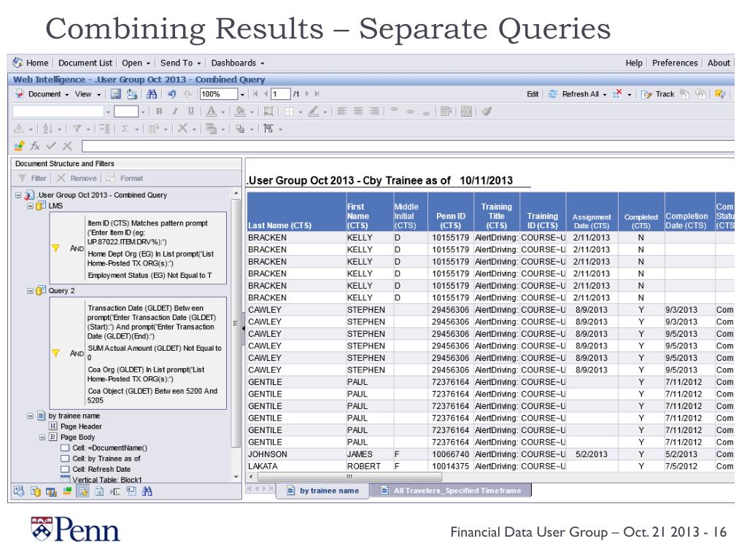Image resolution: width=747 pixels, height=560 pixels.
Task: Click the Filter button in structure panel
Action: 33,178
